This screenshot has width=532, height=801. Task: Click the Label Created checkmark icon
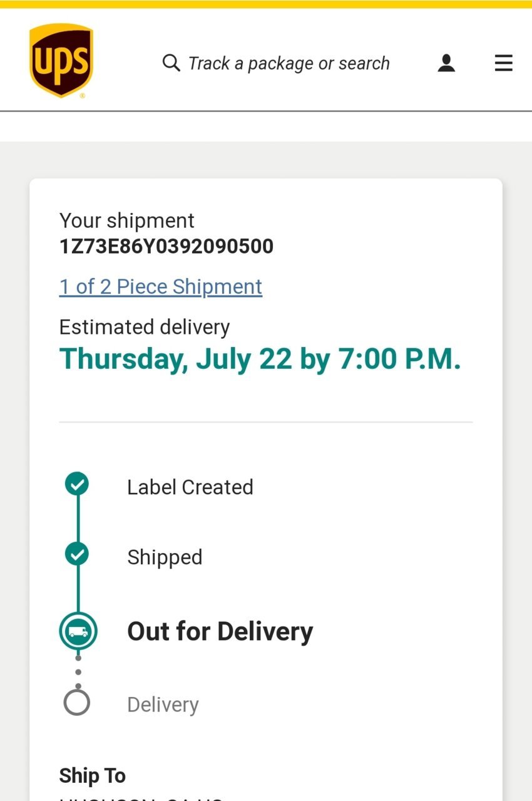(x=77, y=483)
